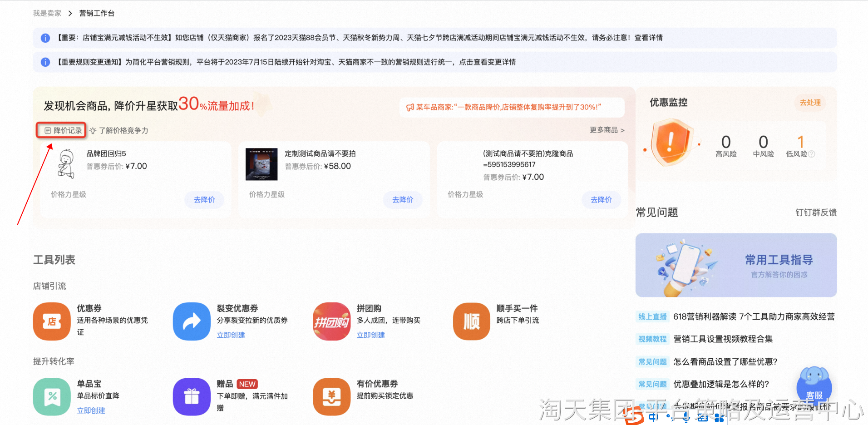Click NEW badge beside 赠品
Image resolution: width=868 pixels, height=425 pixels.
247,384
